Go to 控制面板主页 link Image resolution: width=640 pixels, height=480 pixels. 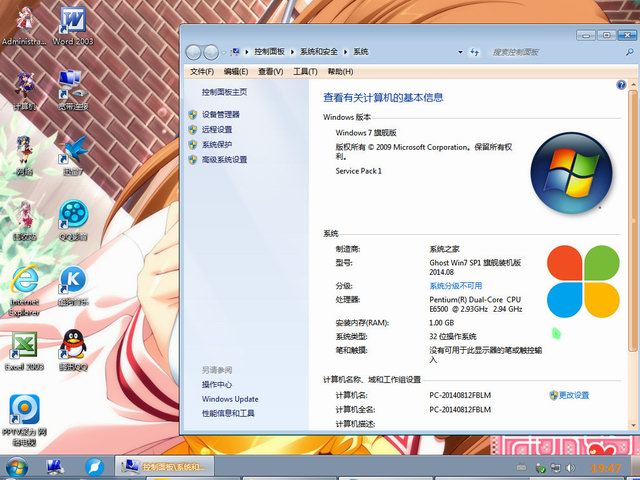pos(224,92)
